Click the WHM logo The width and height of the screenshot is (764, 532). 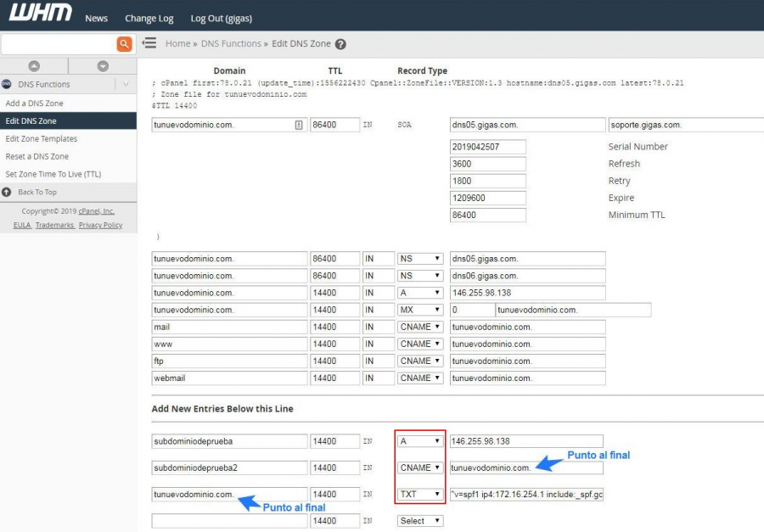pyautogui.click(x=40, y=16)
